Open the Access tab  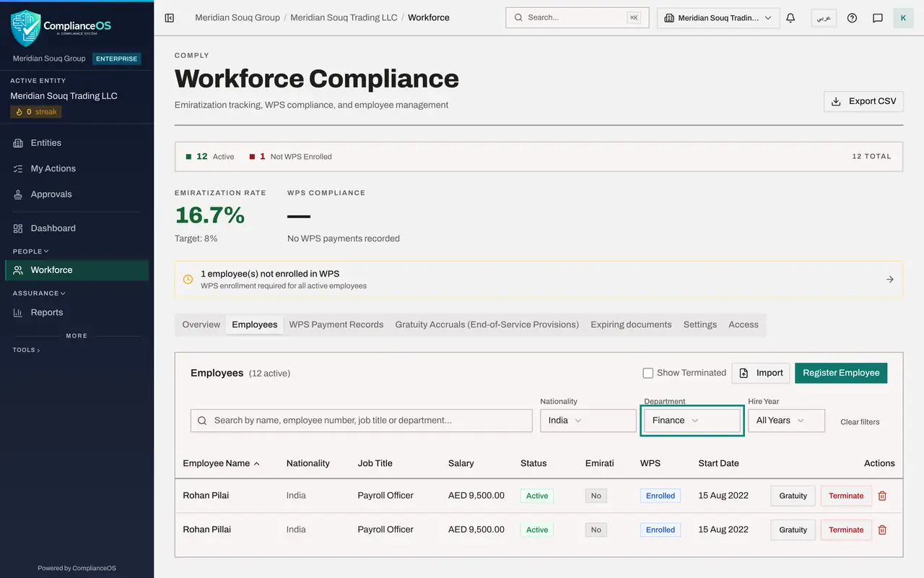(744, 324)
